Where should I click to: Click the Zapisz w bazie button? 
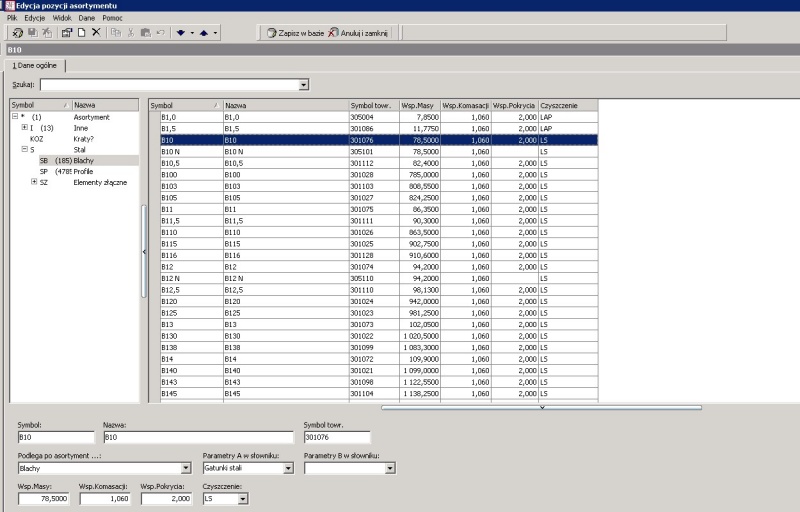coord(295,33)
